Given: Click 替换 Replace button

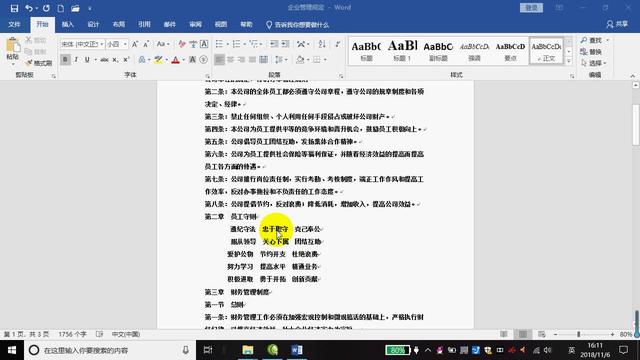Looking at the screenshot, I should tap(591, 52).
